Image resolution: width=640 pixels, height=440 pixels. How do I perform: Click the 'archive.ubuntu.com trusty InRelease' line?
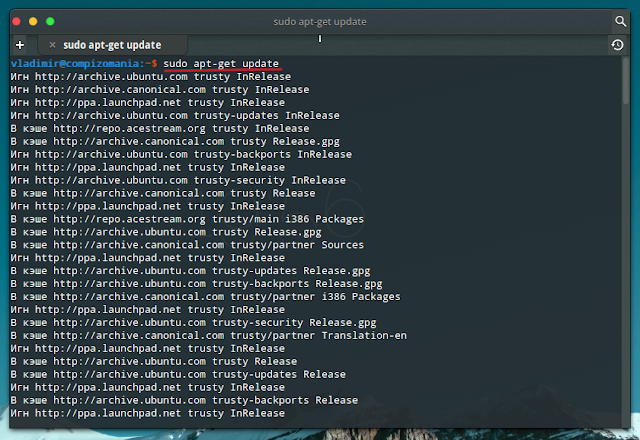pyautogui.click(x=151, y=77)
